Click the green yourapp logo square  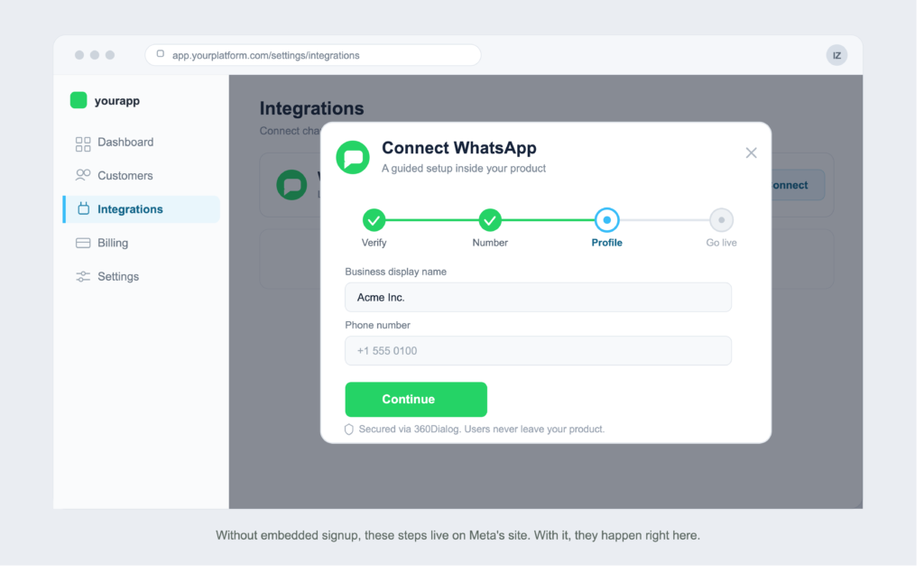click(x=79, y=101)
